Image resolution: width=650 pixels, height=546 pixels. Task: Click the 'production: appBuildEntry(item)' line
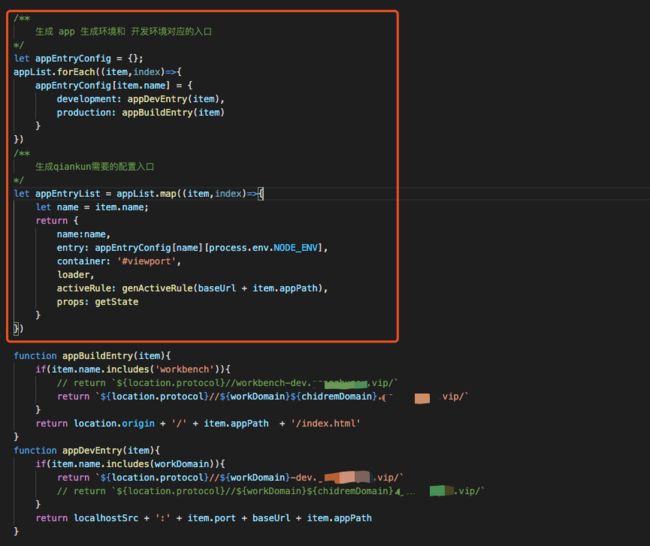tap(141, 113)
